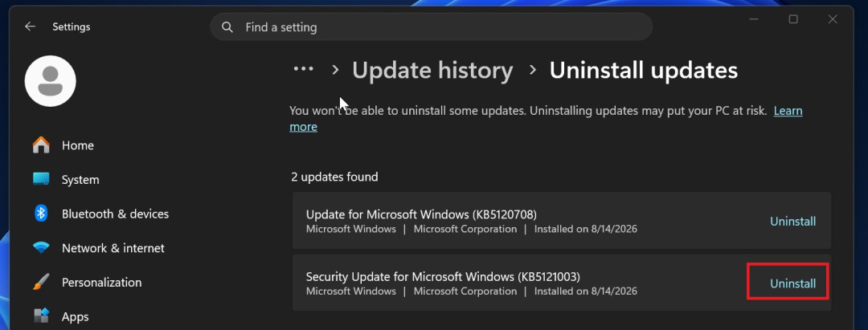The image size is (868, 330).
Task: Close the Settings window
Action: coord(833,19)
